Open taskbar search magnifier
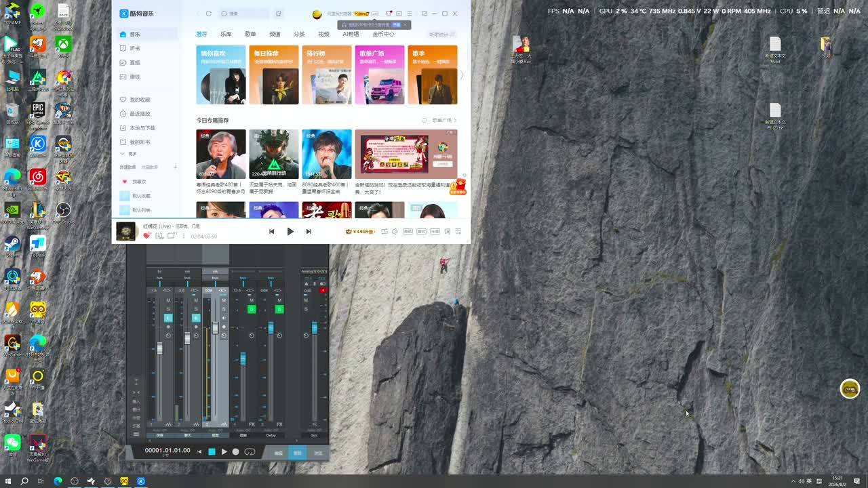 [x=24, y=481]
